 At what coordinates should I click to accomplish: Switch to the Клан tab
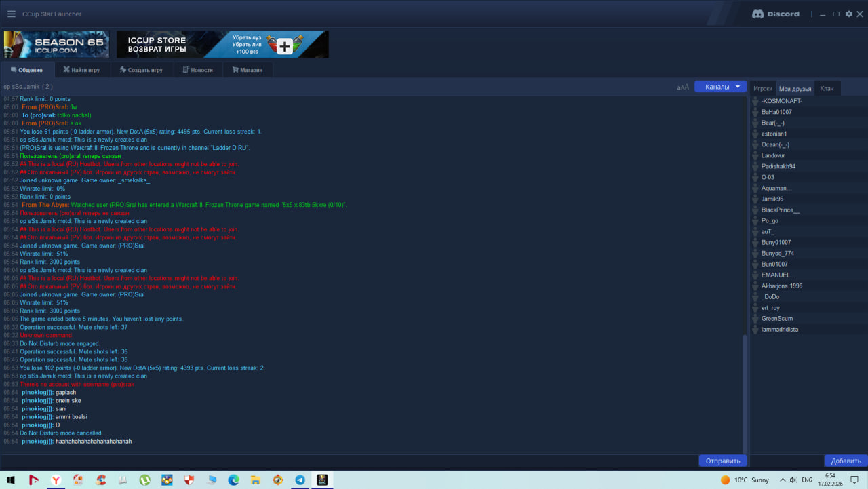point(827,88)
